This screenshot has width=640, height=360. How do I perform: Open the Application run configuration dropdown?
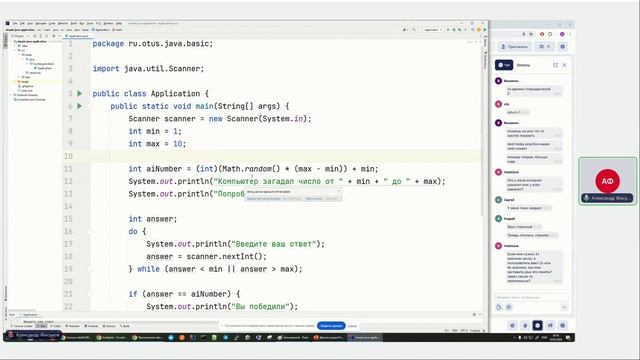click(x=433, y=30)
